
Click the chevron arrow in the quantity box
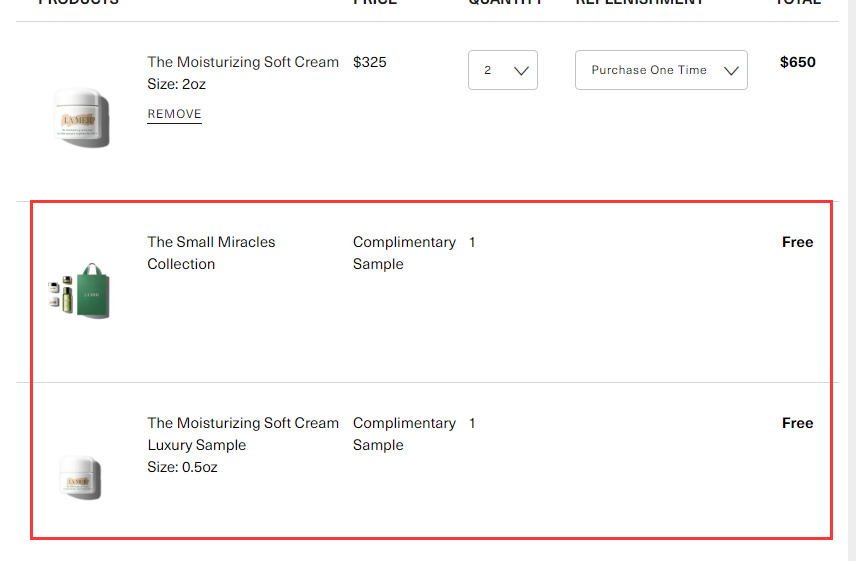tap(521, 70)
